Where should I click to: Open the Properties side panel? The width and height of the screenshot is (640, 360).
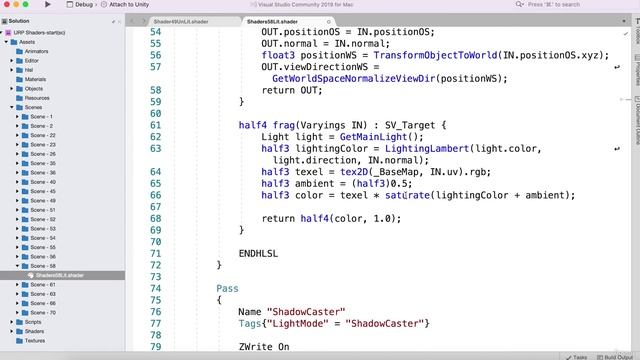[x=637, y=70]
